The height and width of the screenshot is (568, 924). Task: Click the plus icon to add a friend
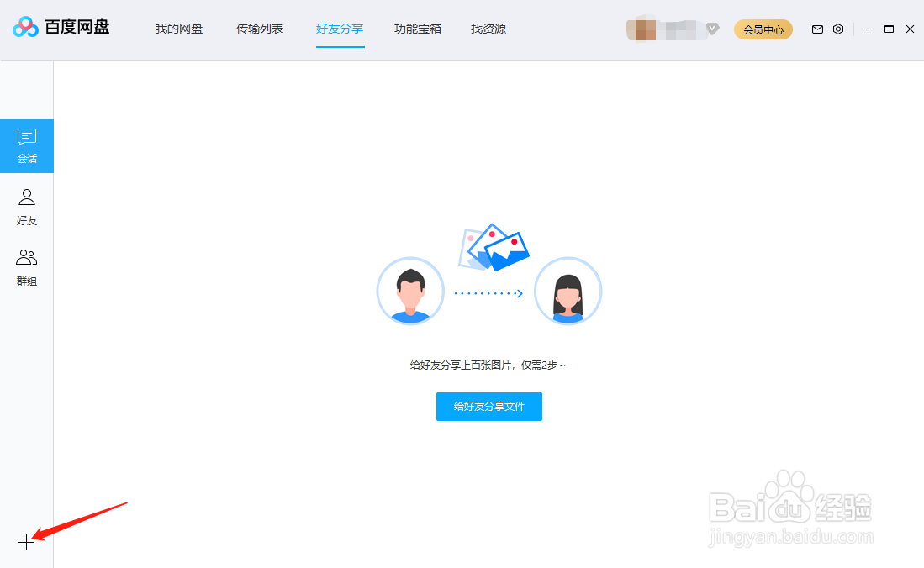click(26, 543)
